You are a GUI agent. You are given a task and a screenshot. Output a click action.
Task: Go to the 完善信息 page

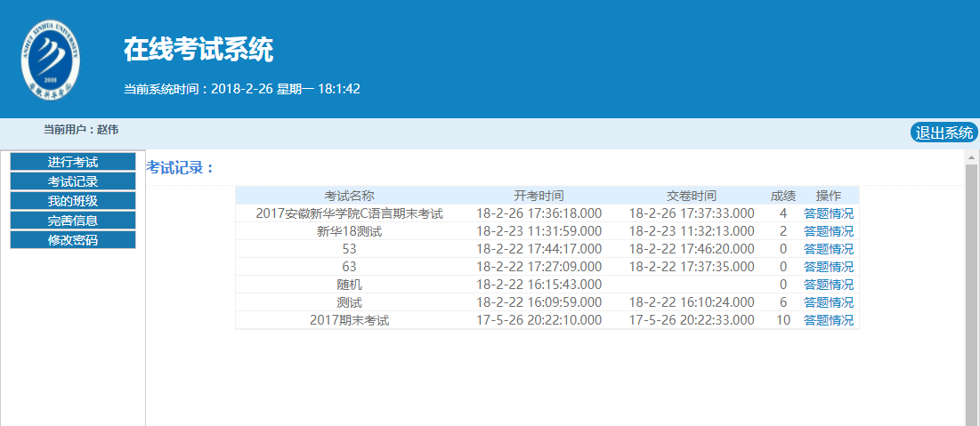(x=73, y=221)
